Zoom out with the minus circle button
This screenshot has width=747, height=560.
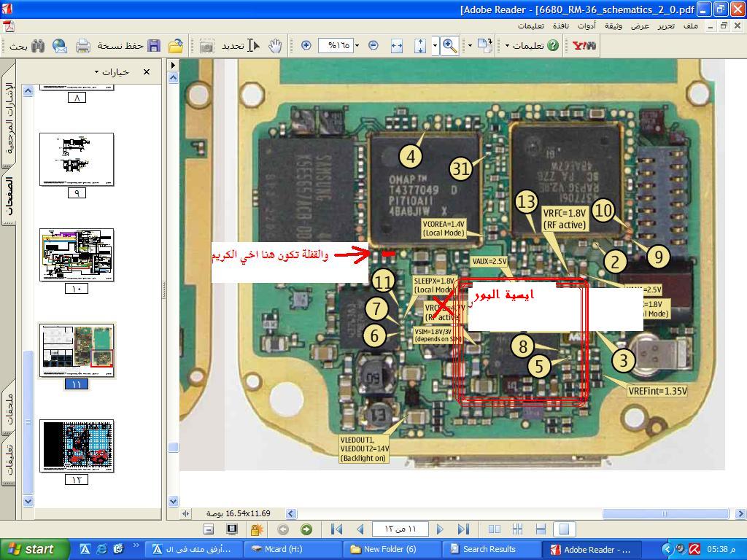coord(373,46)
